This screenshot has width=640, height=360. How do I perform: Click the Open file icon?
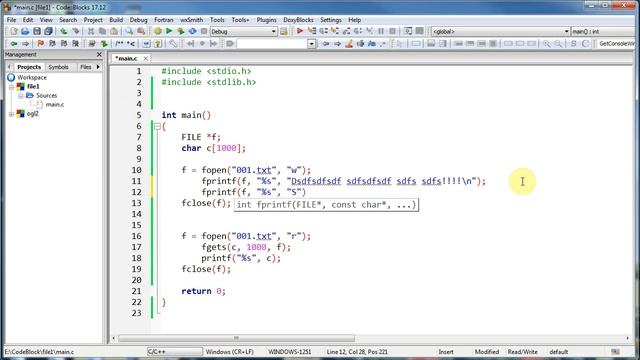click(x=25, y=31)
